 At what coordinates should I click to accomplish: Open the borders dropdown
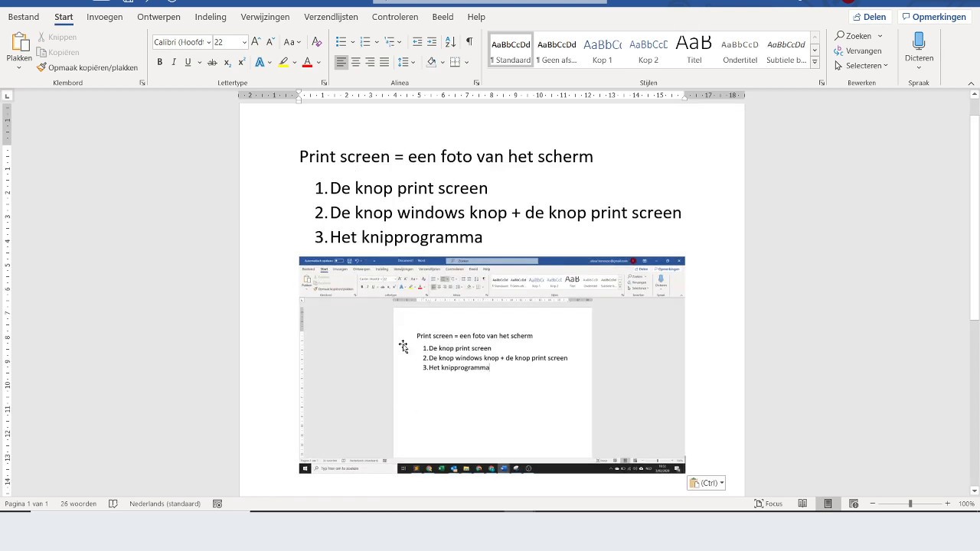[467, 62]
